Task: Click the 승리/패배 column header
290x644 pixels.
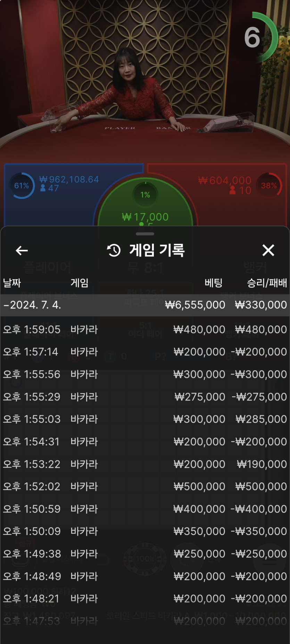Action: pyautogui.click(x=267, y=283)
